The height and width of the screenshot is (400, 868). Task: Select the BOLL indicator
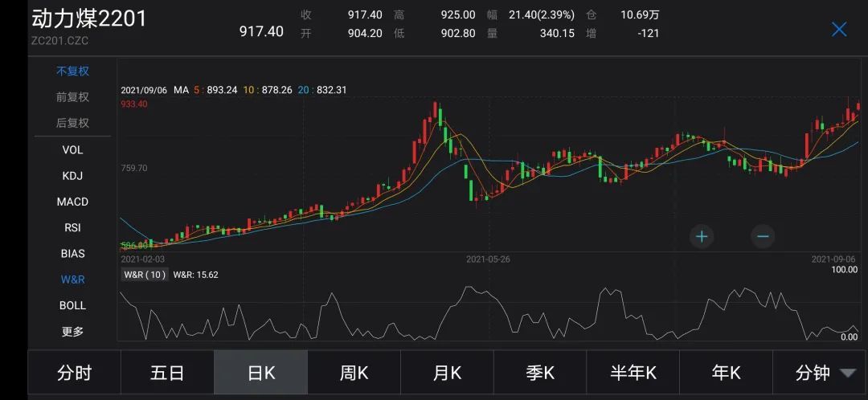(x=72, y=305)
